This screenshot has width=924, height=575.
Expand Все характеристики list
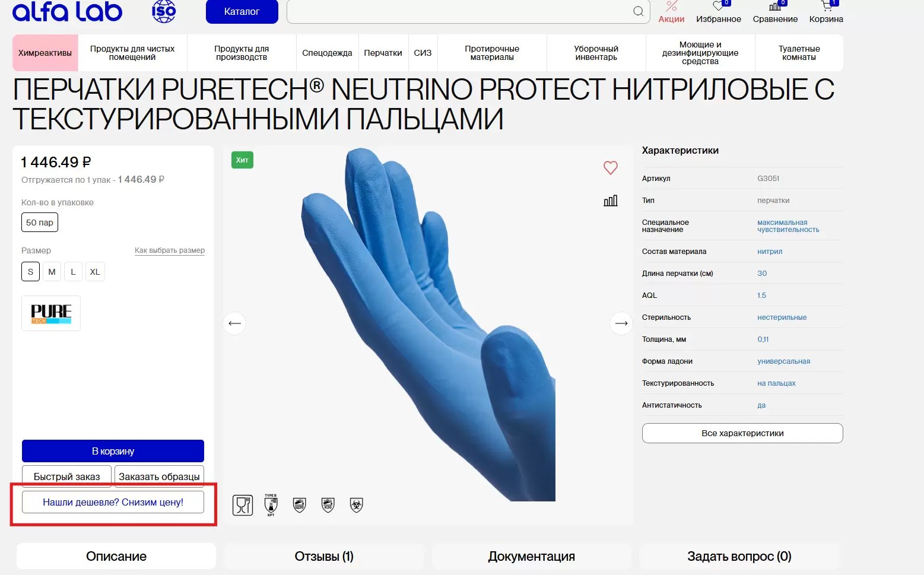click(x=742, y=433)
